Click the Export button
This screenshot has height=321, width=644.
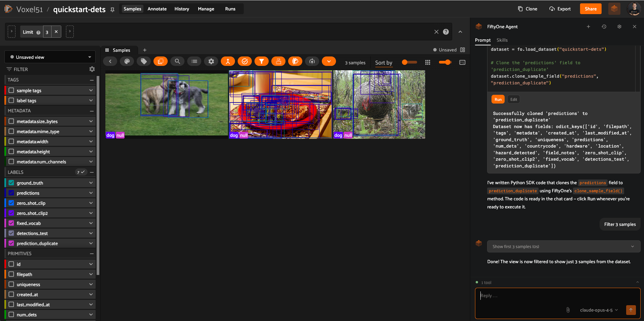click(560, 9)
